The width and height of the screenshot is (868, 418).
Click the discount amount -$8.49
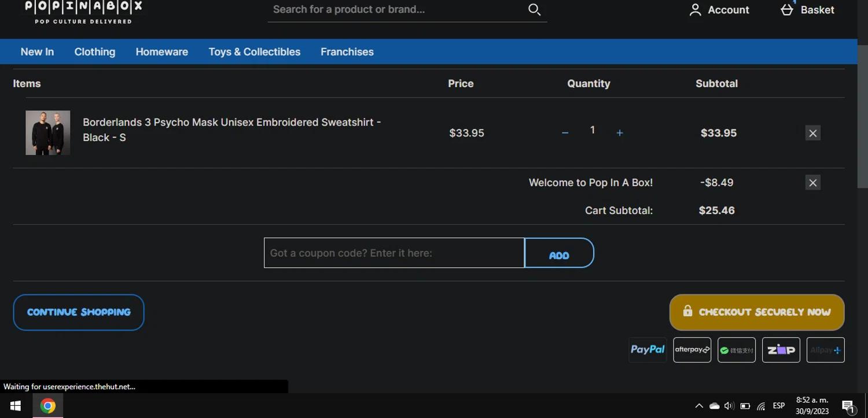pos(717,183)
